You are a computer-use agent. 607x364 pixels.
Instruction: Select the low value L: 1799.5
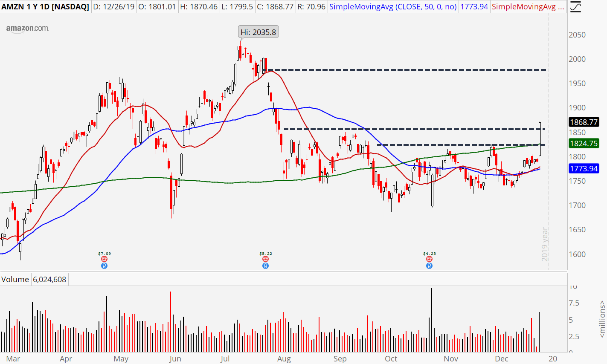pos(238,7)
